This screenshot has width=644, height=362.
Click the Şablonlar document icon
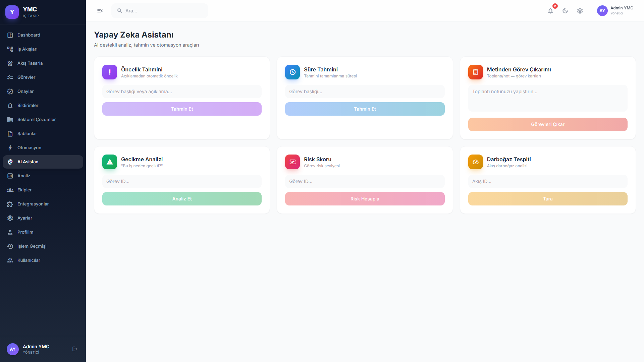point(10,134)
